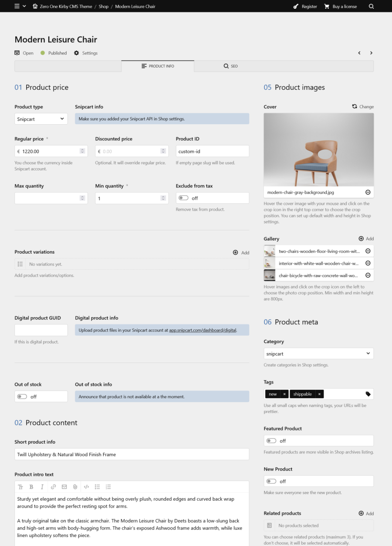The height and width of the screenshot is (546, 392).
Task: Open the Product type dropdown showing Snipcart
Action: pyautogui.click(x=41, y=119)
